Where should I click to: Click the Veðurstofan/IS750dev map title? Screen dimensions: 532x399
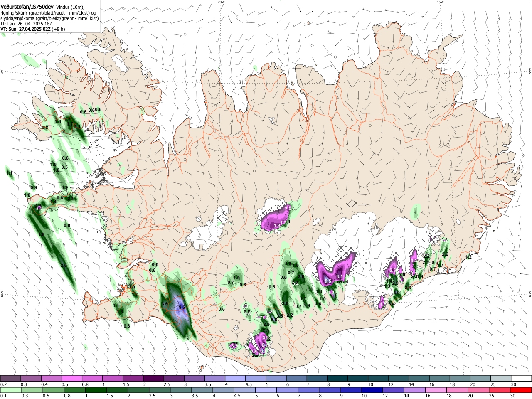27,7
